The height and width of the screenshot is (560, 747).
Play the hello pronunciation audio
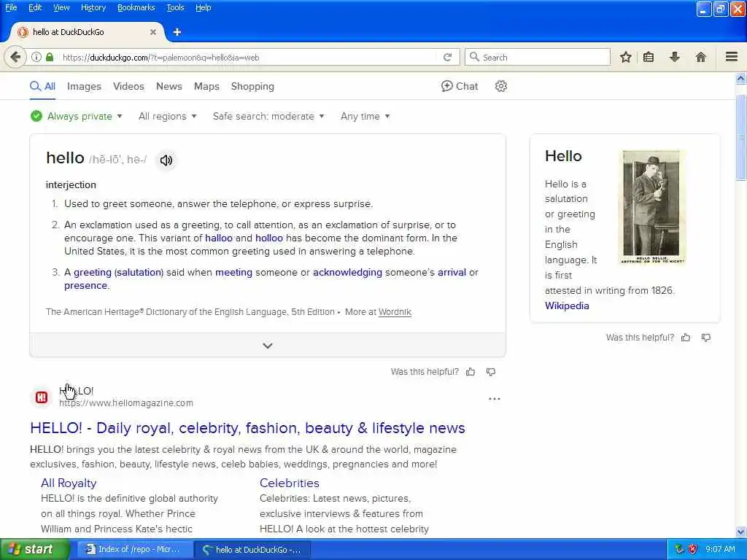pos(166,160)
